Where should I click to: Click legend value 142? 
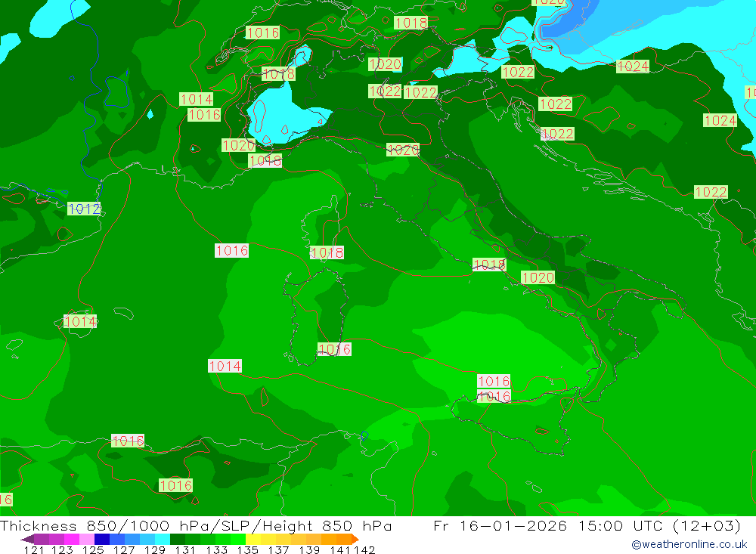364,550
